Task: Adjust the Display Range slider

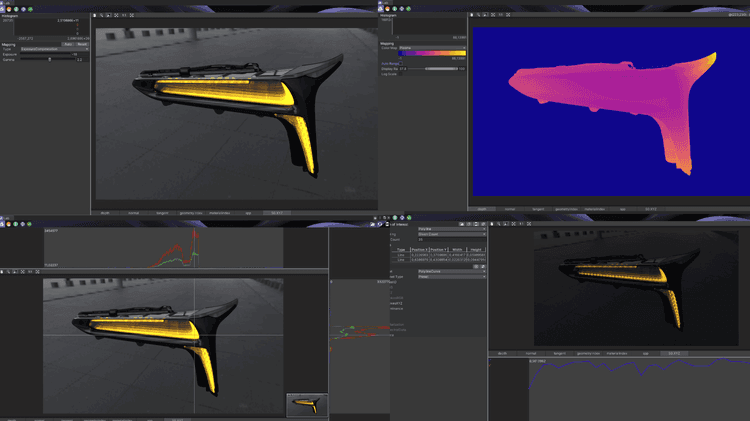Action: click(x=433, y=69)
